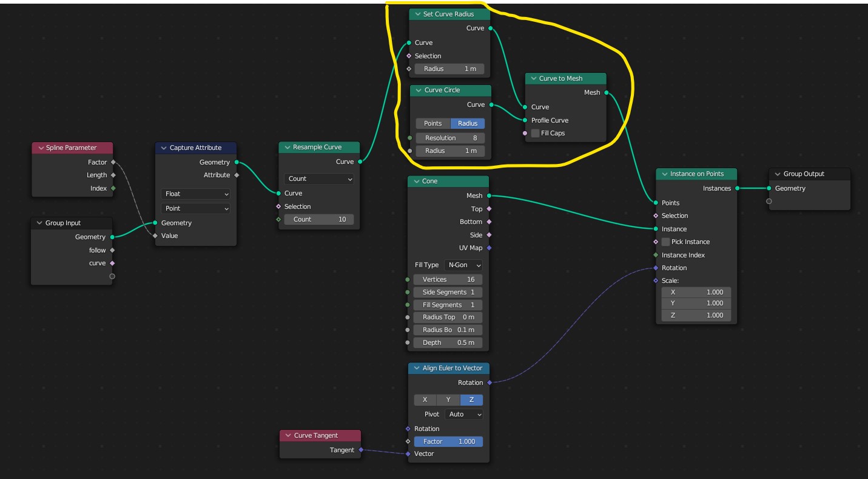This screenshot has width=868, height=479.
Task: Open the Pivot Auto dropdown
Action: pos(464,414)
